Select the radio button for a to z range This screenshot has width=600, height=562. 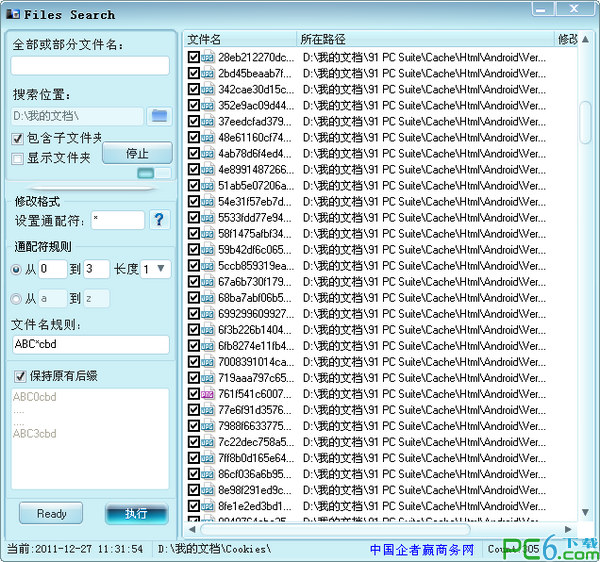(16, 298)
